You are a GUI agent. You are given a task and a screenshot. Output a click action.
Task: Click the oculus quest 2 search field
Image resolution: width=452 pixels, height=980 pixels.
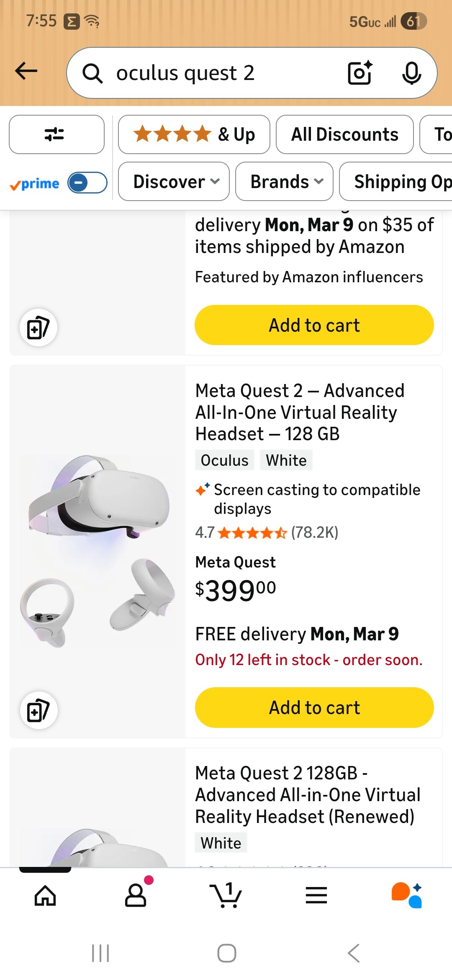pos(209,73)
